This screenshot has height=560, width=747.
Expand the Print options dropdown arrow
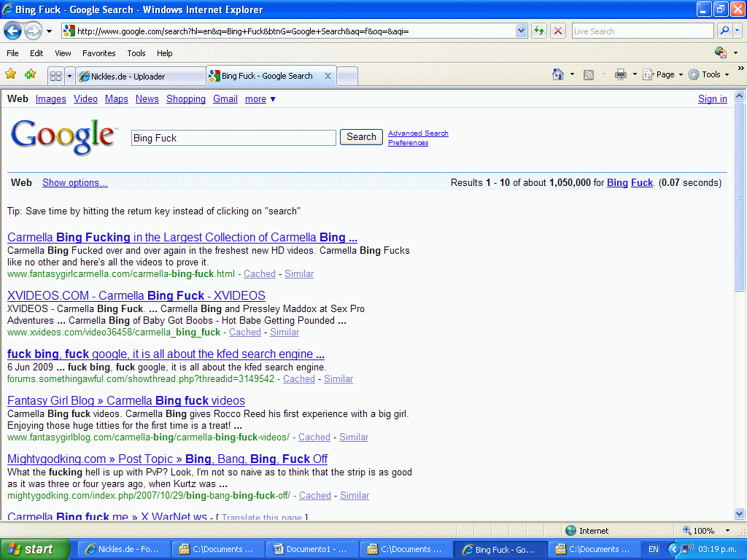pyautogui.click(x=635, y=74)
